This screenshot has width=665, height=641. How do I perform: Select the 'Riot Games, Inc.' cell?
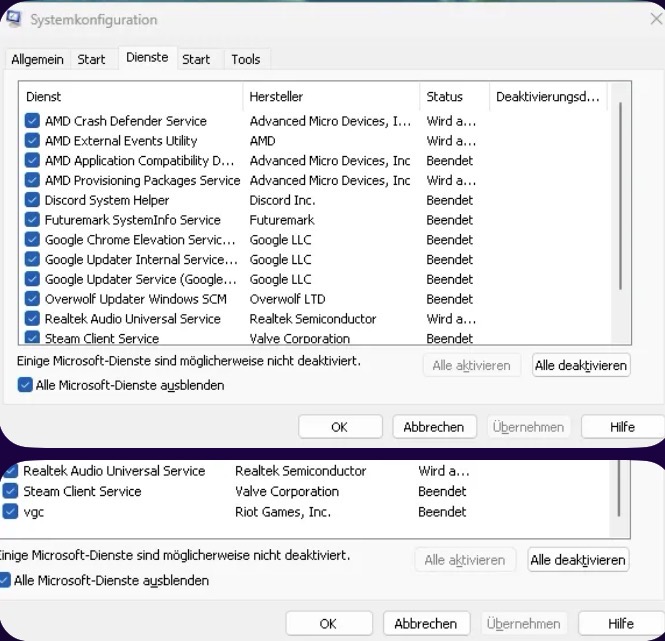(283, 512)
